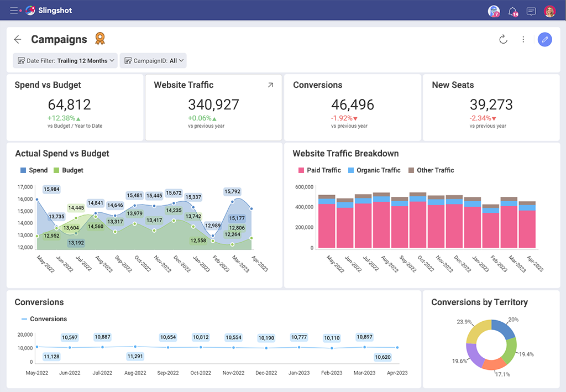
Task: Maximize the Website Traffic card
Action: click(x=270, y=85)
